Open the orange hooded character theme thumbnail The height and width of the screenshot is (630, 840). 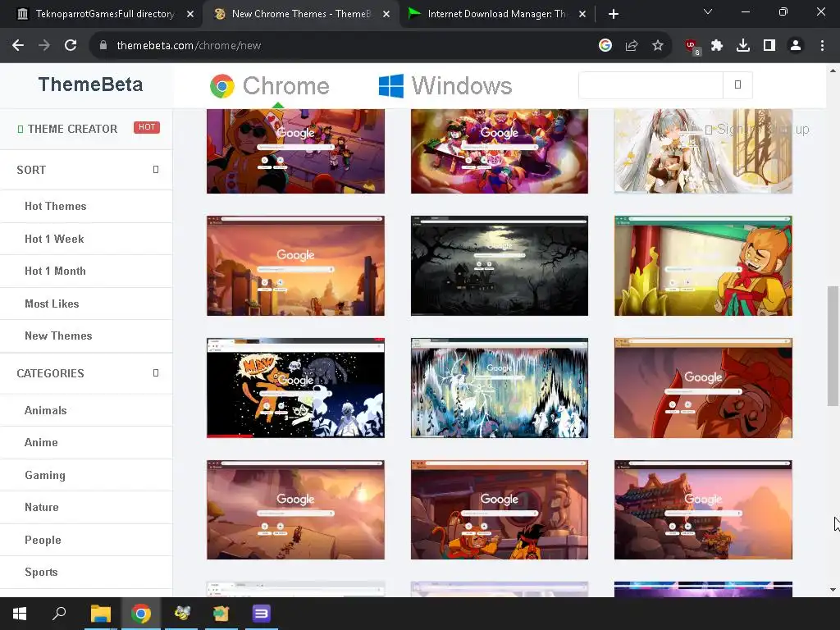(x=295, y=151)
